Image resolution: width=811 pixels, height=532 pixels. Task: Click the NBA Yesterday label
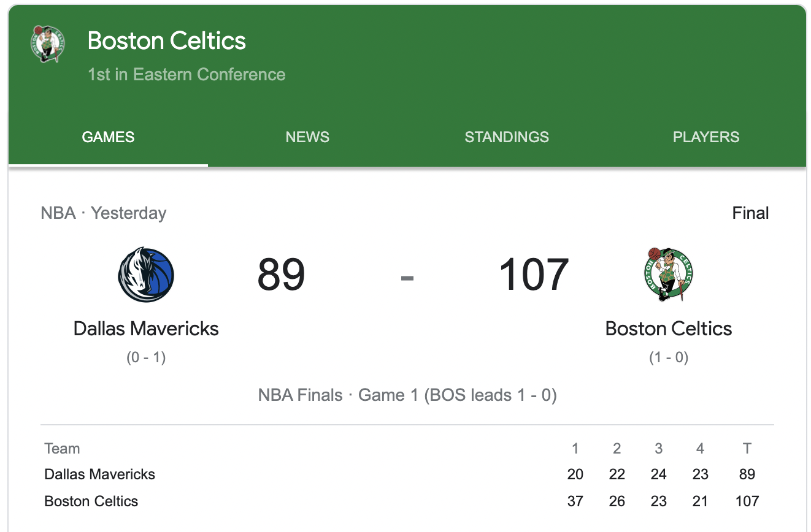(104, 213)
